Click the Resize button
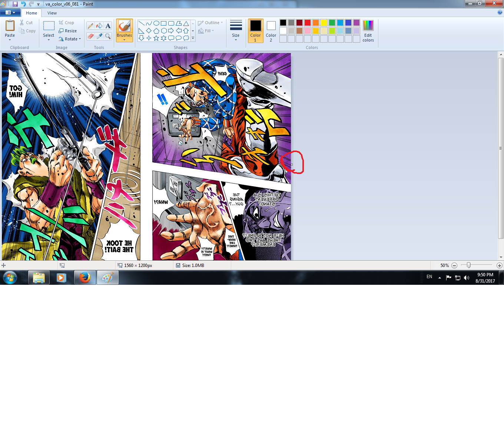Viewport: 504px width, 445px height. pos(68,31)
